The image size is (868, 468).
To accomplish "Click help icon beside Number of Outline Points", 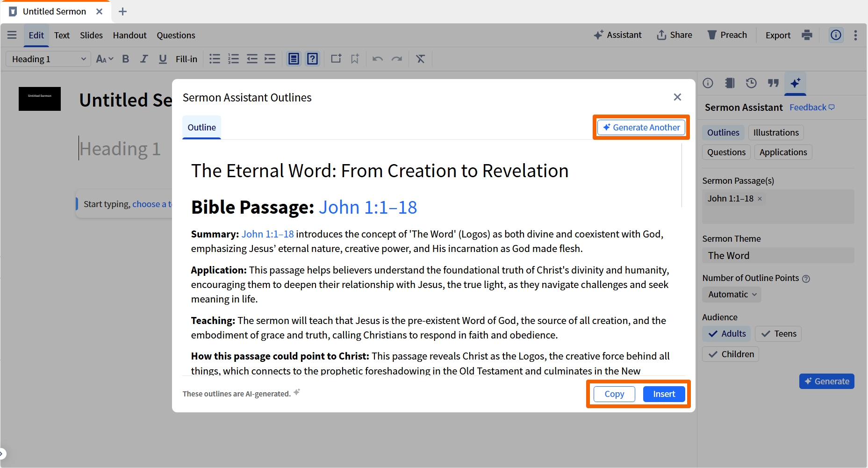I will tap(806, 279).
